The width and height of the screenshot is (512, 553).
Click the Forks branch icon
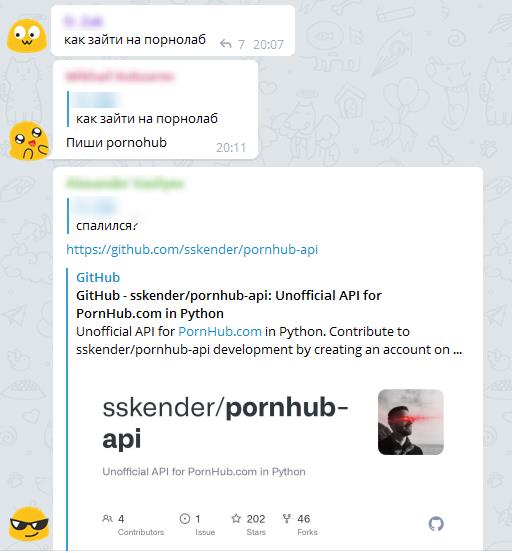click(287, 518)
